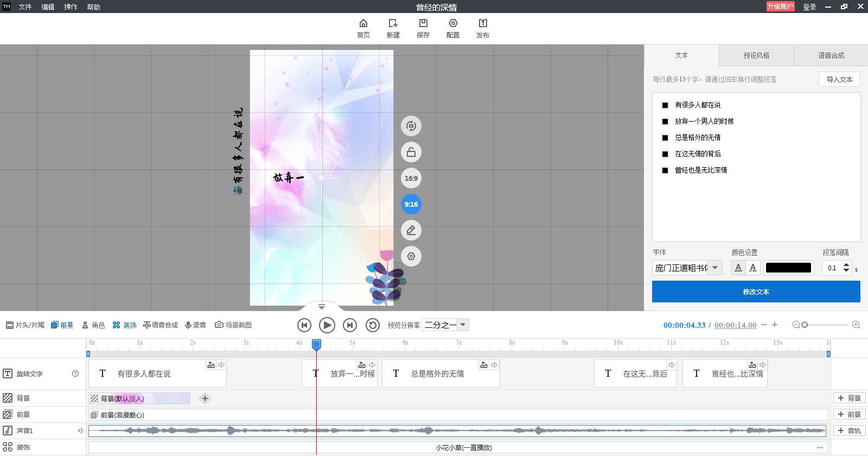Click the 场景截图 camera icon

(x=219, y=325)
